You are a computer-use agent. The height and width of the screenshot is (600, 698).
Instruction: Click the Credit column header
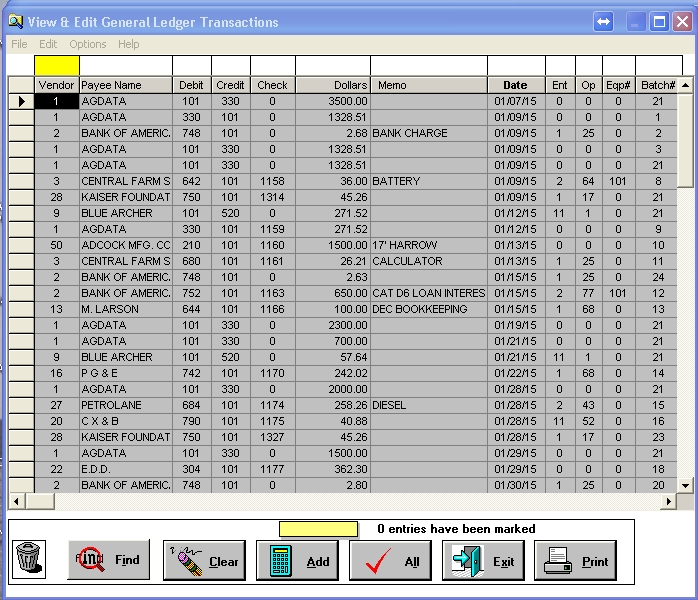[231, 85]
